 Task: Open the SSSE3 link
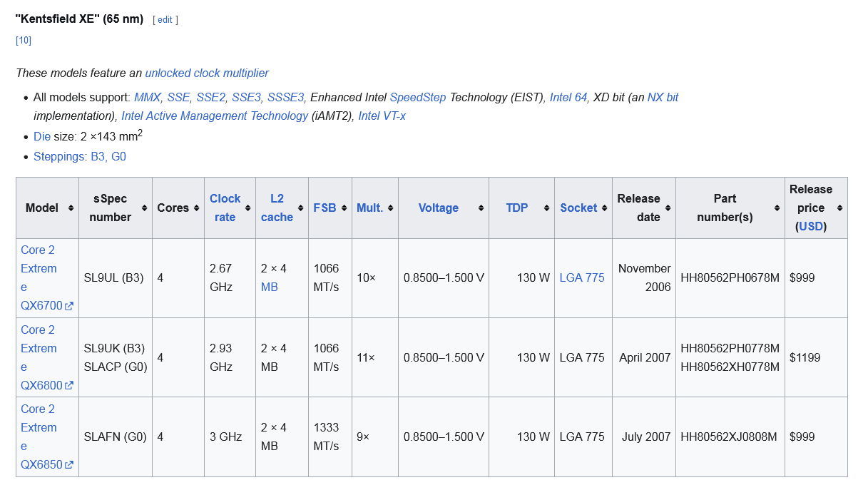pos(286,97)
